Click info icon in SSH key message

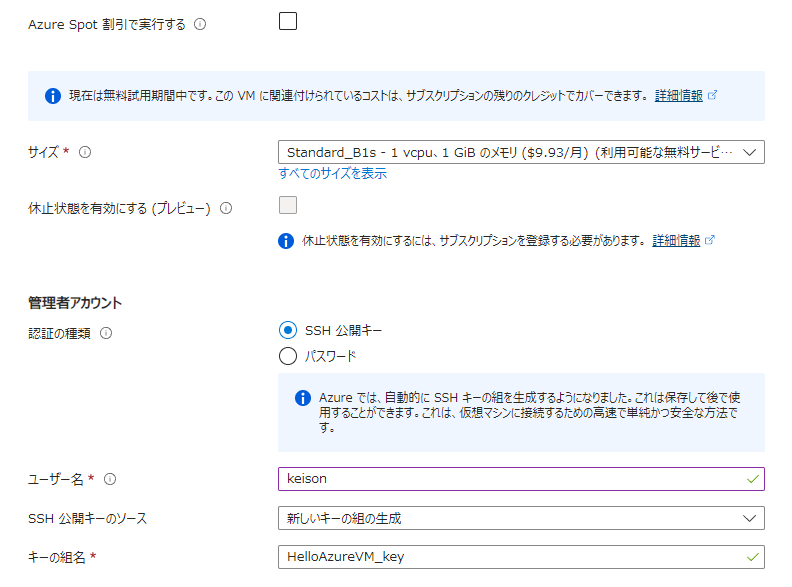pos(303,398)
